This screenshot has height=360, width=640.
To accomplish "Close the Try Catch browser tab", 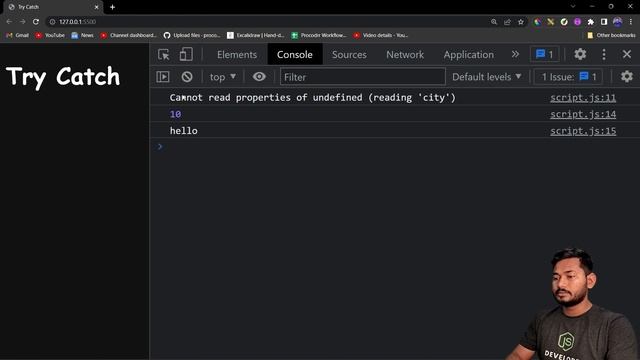I will 97,7.
